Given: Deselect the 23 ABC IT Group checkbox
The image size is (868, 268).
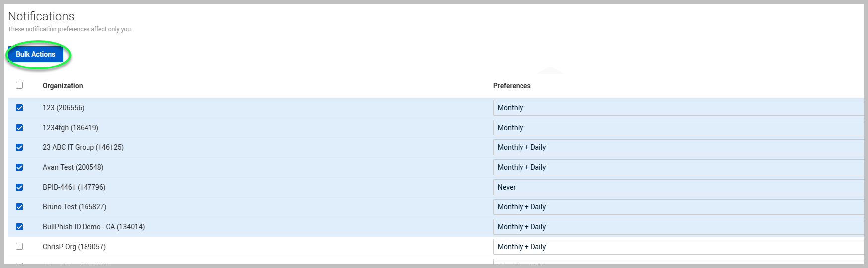Looking at the screenshot, I should click(x=19, y=147).
